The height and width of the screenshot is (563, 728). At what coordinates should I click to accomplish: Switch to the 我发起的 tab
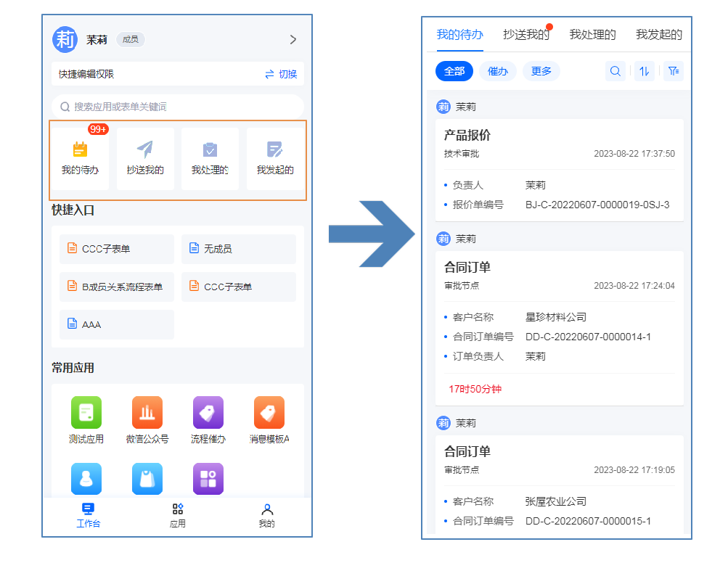[658, 34]
